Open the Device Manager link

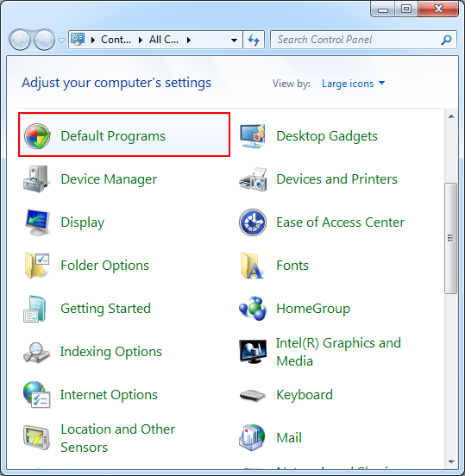pyautogui.click(x=109, y=179)
